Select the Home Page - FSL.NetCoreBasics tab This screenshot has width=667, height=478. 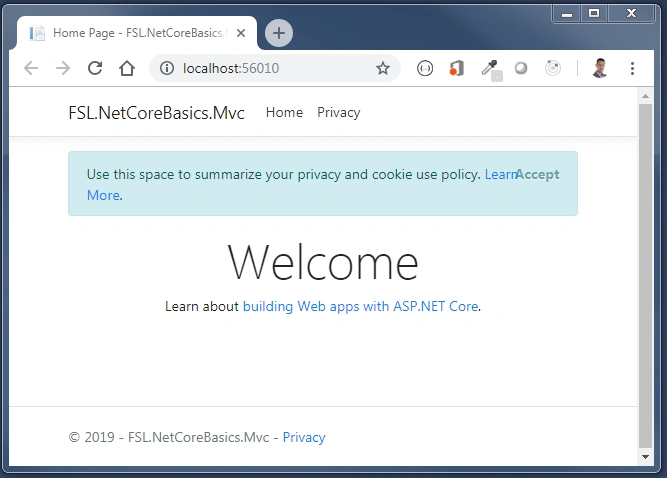pos(136,33)
